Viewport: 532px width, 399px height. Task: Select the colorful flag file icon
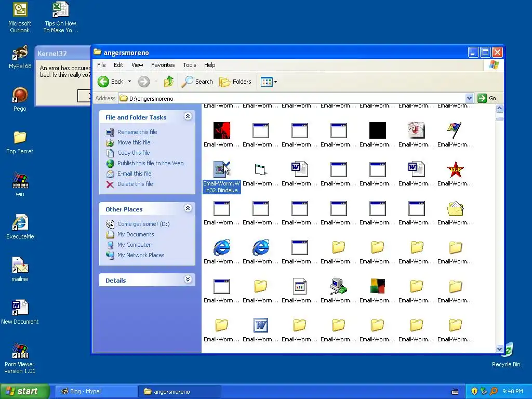point(455,130)
